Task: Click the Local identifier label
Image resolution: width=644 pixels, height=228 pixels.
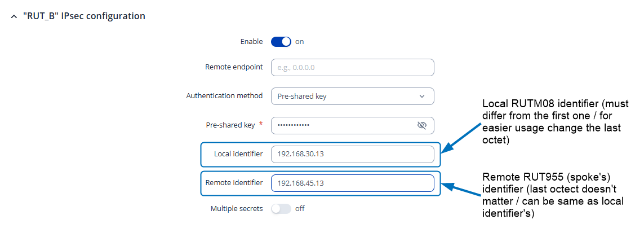Action: pyautogui.click(x=238, y=154)
